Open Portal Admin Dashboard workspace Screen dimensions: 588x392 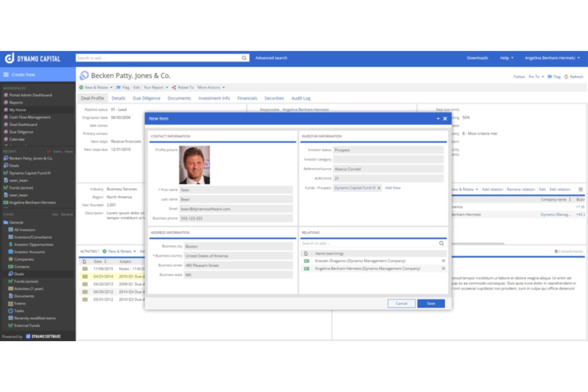pos(31,95)
